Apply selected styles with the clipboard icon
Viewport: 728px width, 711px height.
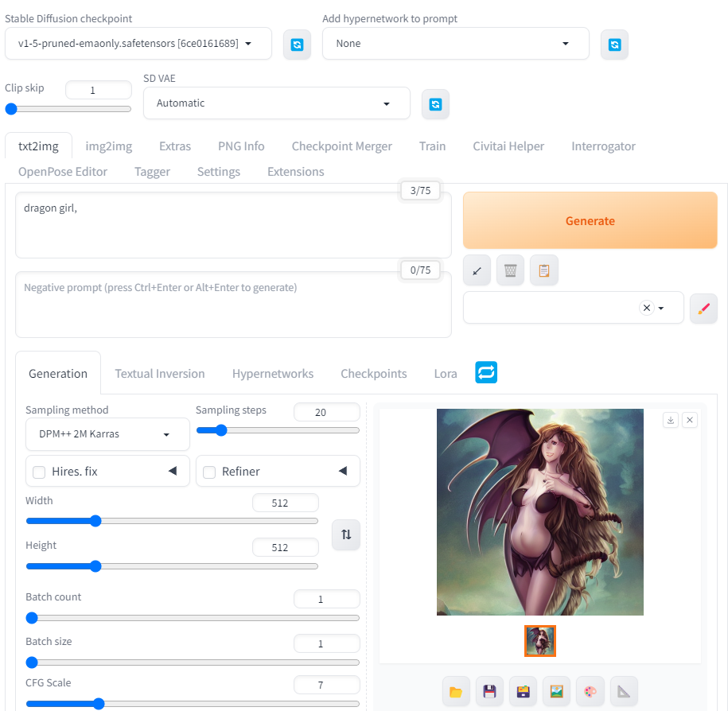[544, 270]
